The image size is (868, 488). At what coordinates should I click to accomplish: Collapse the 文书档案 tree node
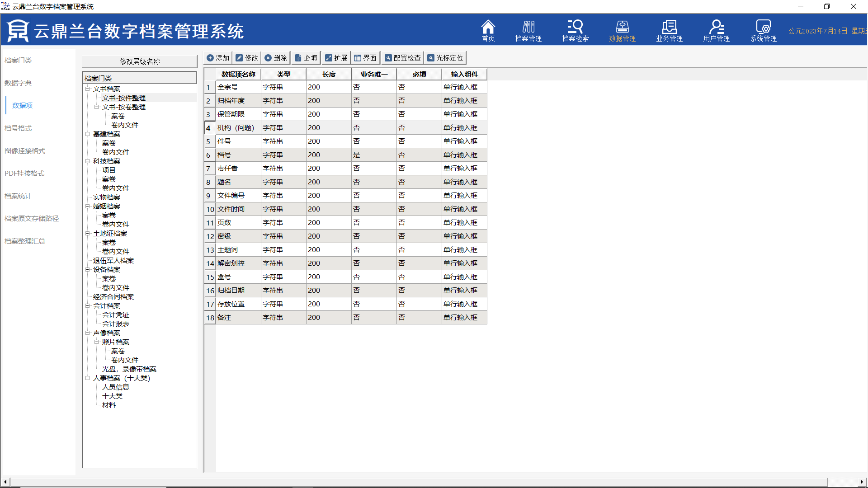click(x=88, y=89)
